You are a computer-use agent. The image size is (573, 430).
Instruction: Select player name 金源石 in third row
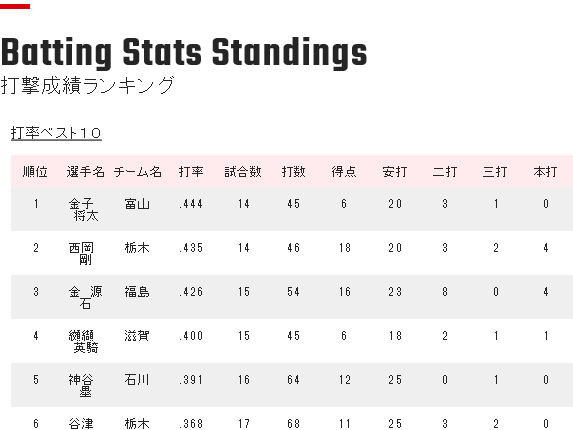(x=86, y=297)
